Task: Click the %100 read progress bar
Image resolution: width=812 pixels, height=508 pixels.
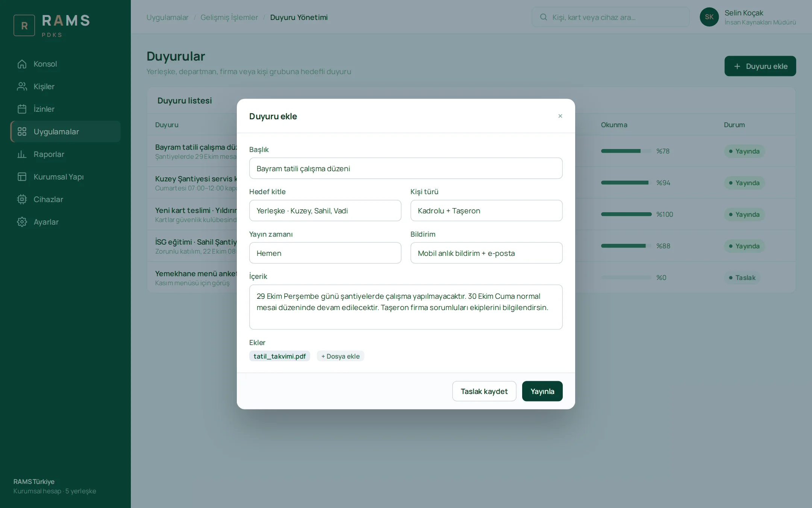Action: 626,214
